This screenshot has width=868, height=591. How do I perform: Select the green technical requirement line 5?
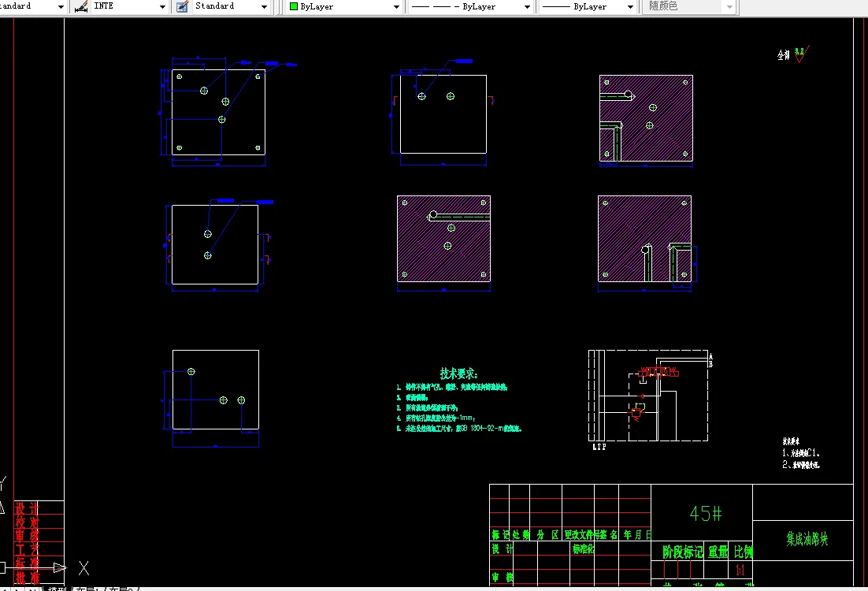pos(459,428)
